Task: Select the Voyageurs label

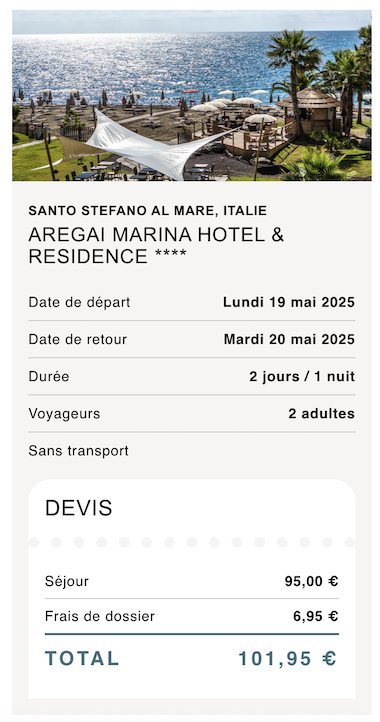Action: (x=64, y=414)
